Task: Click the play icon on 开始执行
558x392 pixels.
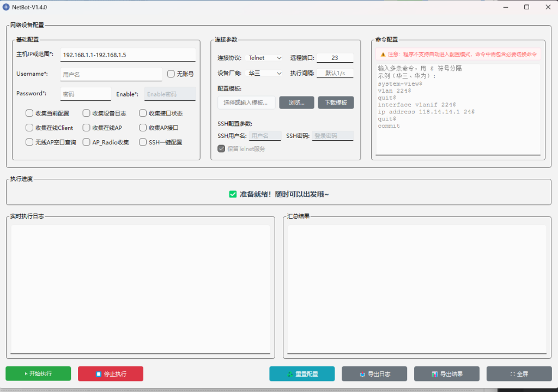Action: 26,374
